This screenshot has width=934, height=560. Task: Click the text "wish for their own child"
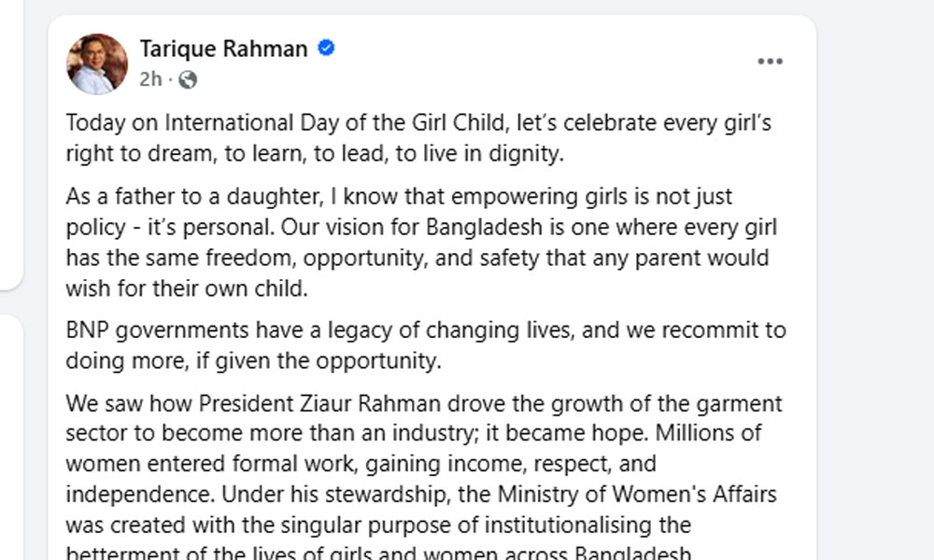pyautogui.click(x=186, y=287)
